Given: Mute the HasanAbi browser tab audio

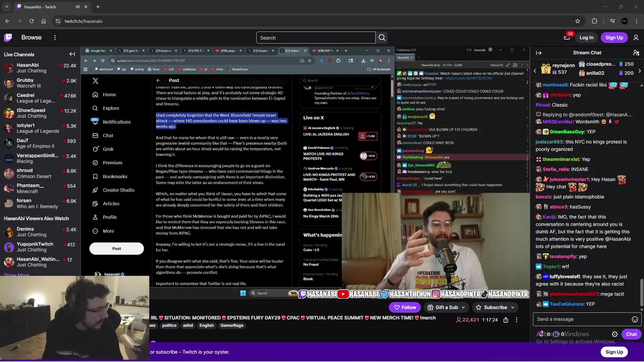Looking at the screenshot, I should click(77, 7).
